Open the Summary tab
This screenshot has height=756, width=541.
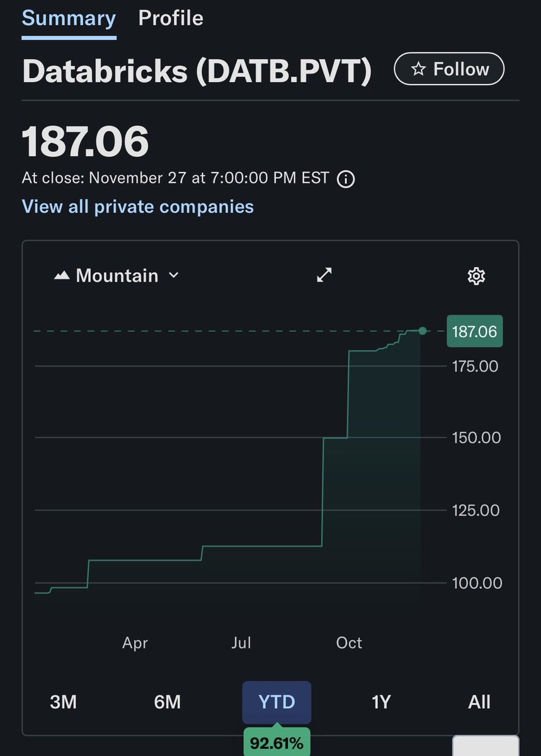69,18
